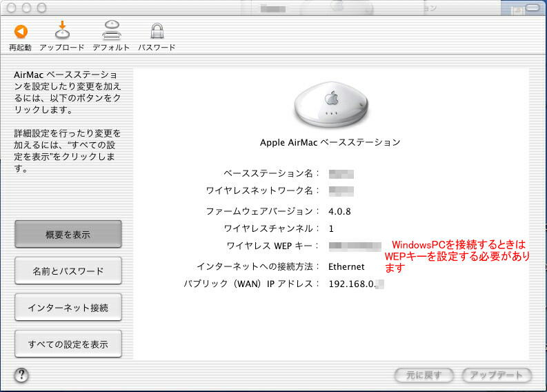Click the インターネットへの接続方法 label
Image resolution: width=547 pixels, height=392 pixels.
(258, 266)
